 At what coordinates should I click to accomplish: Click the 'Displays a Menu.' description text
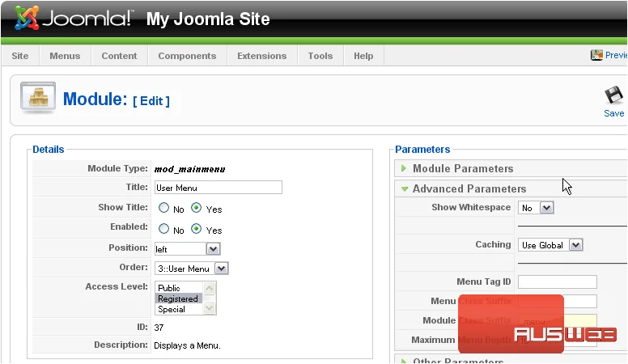point(187,345)
